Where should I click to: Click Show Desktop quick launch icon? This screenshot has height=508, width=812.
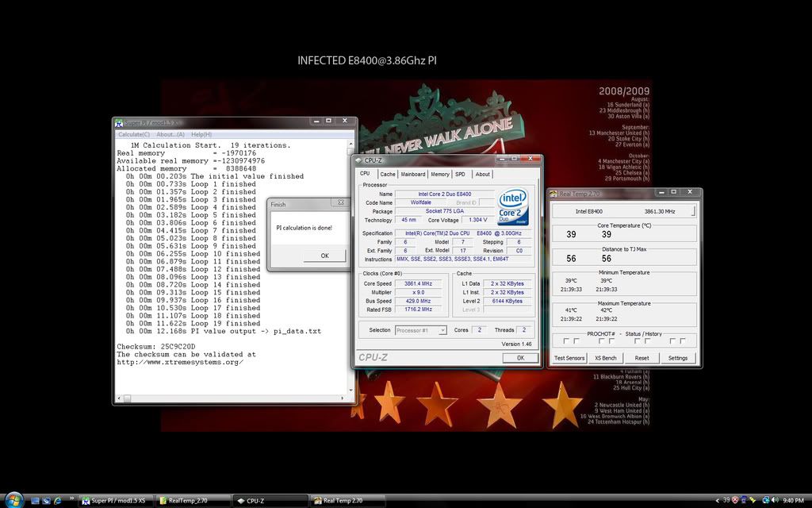[x=35, y=501]
